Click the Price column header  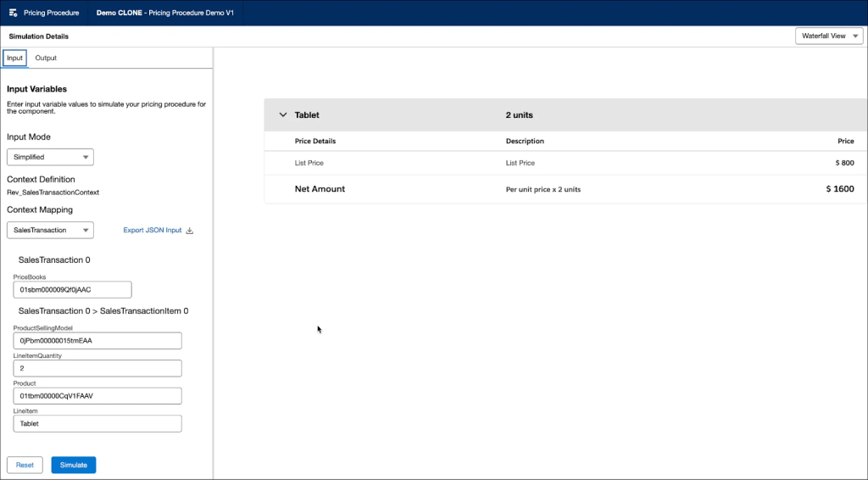pyautogui.click(x=845, y=141)
